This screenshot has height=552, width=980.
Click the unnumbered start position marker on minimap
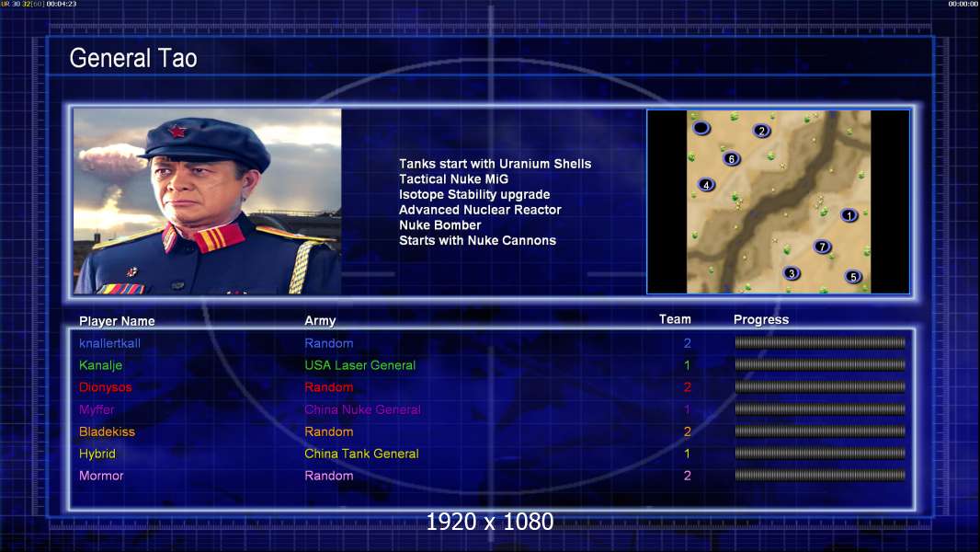(701, 128)
